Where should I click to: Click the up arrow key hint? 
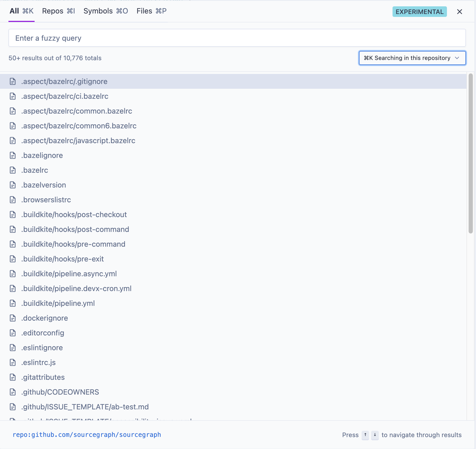pyautogui.click(x=365, y=435)
